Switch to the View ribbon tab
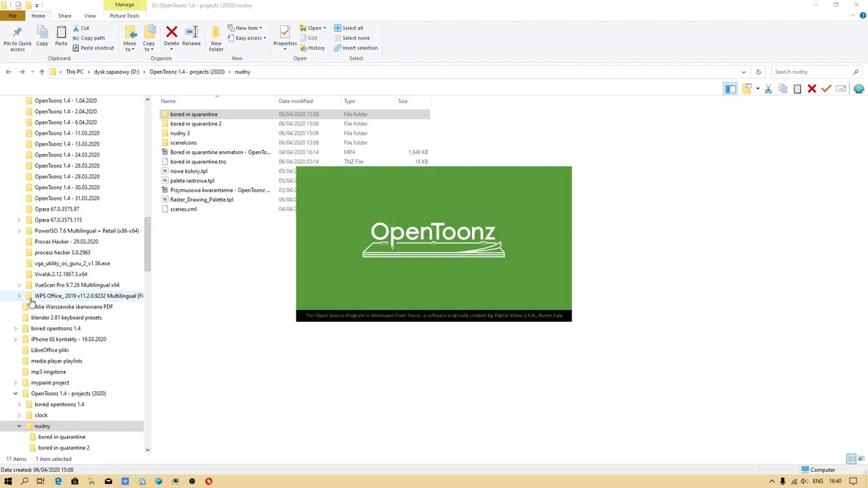Screen dimensions: 868x488 coord(90,16)
